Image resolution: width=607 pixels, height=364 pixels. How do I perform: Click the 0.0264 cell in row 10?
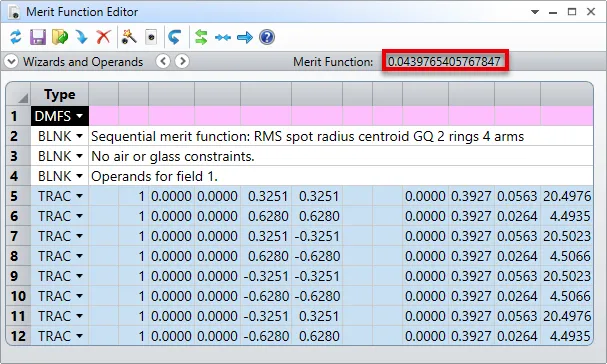(517, 296)
